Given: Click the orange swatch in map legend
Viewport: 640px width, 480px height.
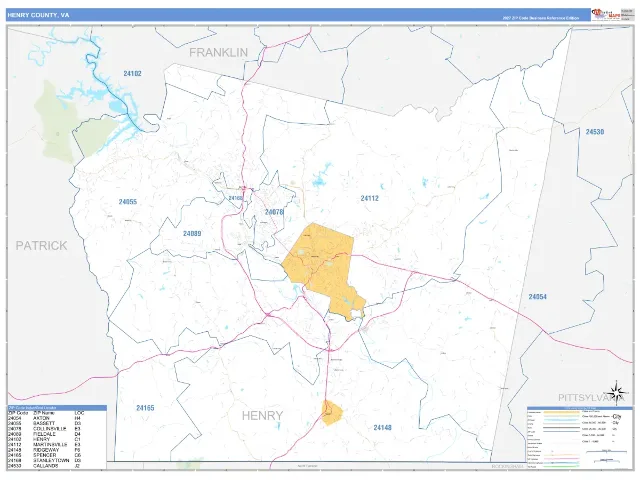Looking at the screenshot, I should [x=562, y=412].
